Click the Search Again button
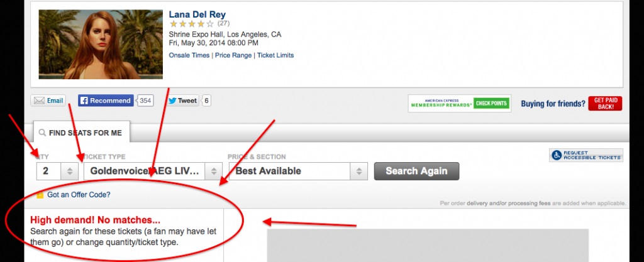 (x=416, y=171)
